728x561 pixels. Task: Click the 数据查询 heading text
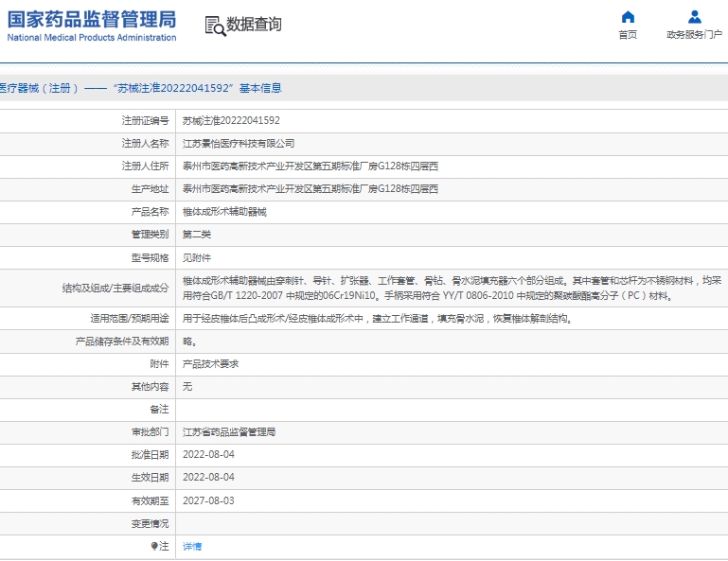click(x=254, y=25)
